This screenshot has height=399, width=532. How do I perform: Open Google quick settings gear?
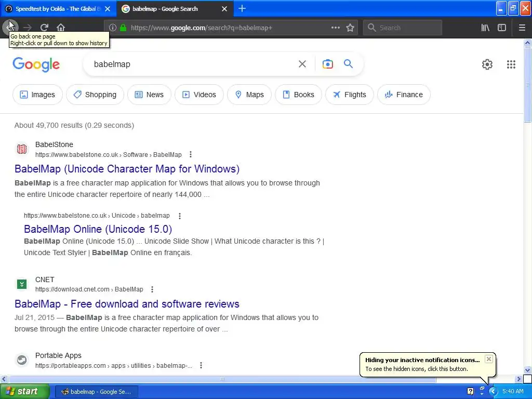click(x=487, y=64)
